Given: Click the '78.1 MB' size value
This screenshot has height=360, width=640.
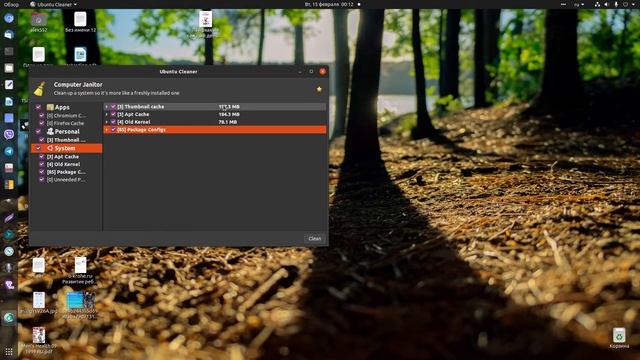Looking at the screenshot, I should 227,122.
